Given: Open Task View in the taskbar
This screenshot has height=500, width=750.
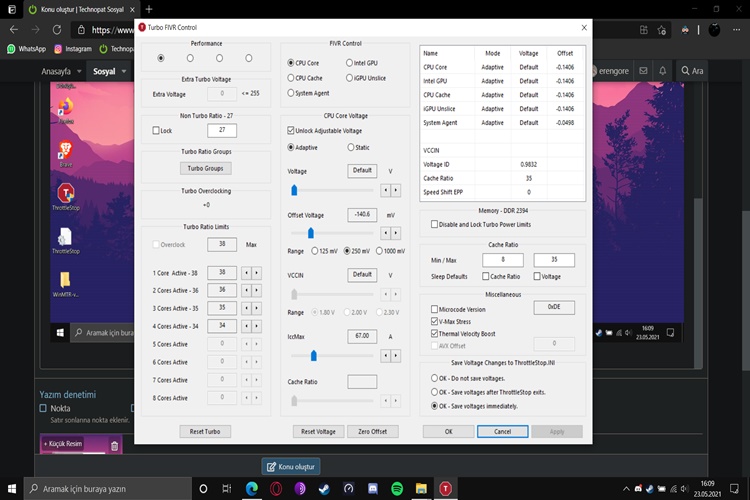Looking at the screenshot, I should click(227, 489).
